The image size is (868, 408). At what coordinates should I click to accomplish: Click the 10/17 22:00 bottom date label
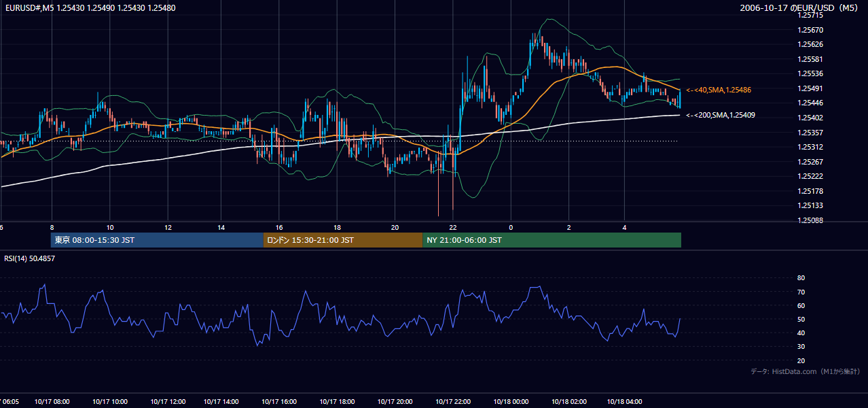[x=452, y=402]
